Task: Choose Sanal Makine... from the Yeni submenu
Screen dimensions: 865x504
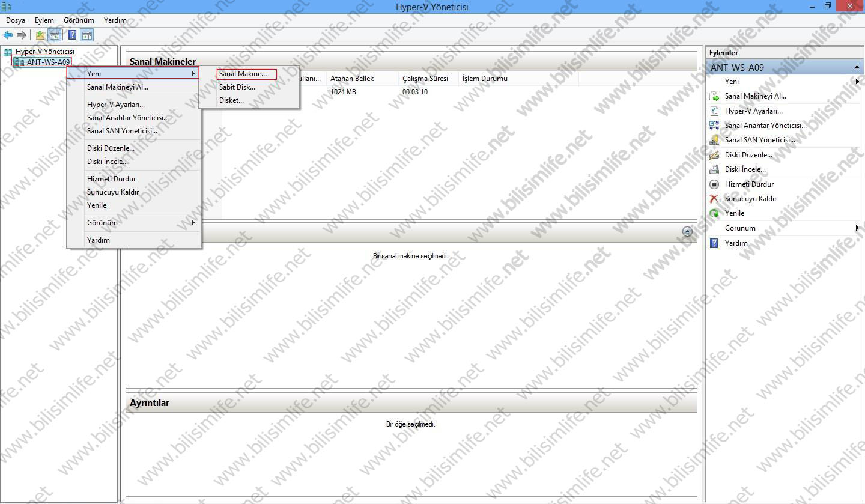Action: pyautogui.click(x=243, y=74)
